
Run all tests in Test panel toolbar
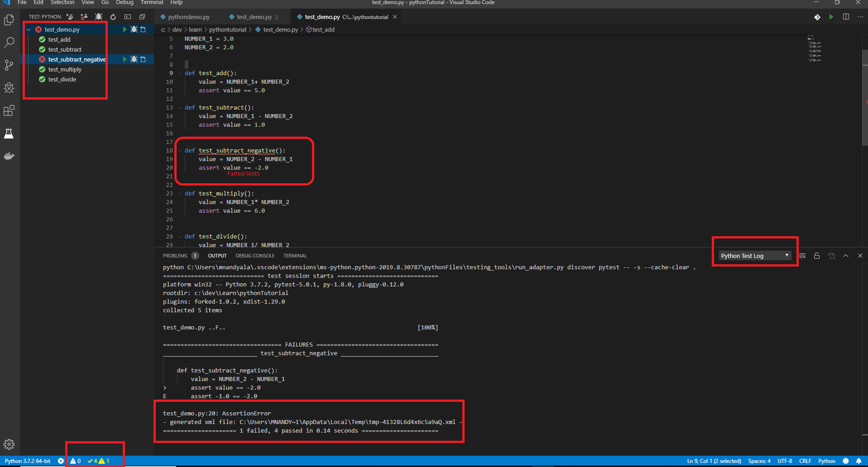pyautogui.click(x=70, y=17)
